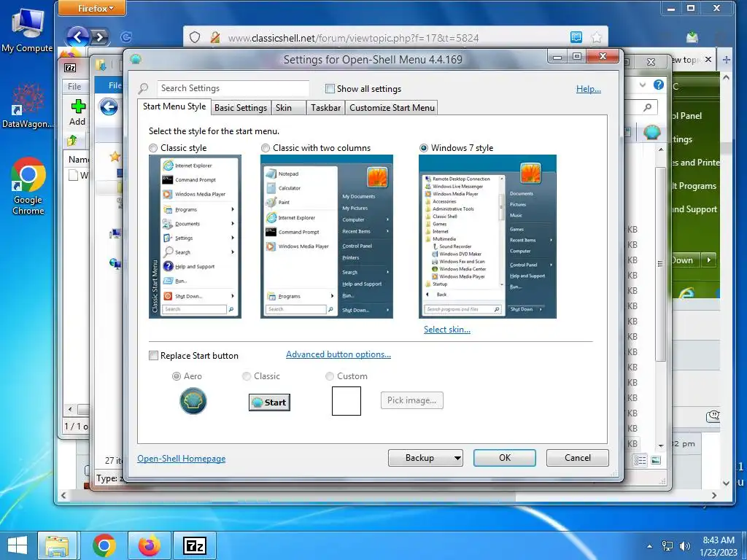Screen dimensions: 747x560
Task: Click the Firefox reload icon
Action: click(x=126, y=37)
